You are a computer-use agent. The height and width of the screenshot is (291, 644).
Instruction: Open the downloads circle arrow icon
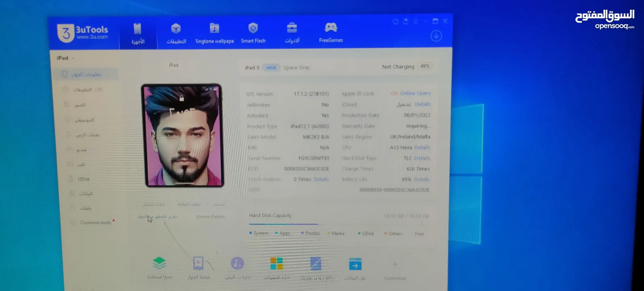point(436,36)
